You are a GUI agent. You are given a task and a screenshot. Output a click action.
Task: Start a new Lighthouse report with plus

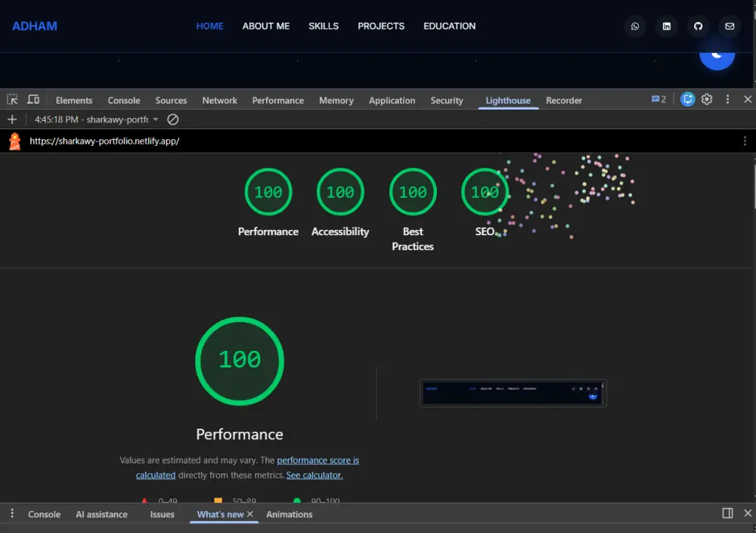[12, 119]
